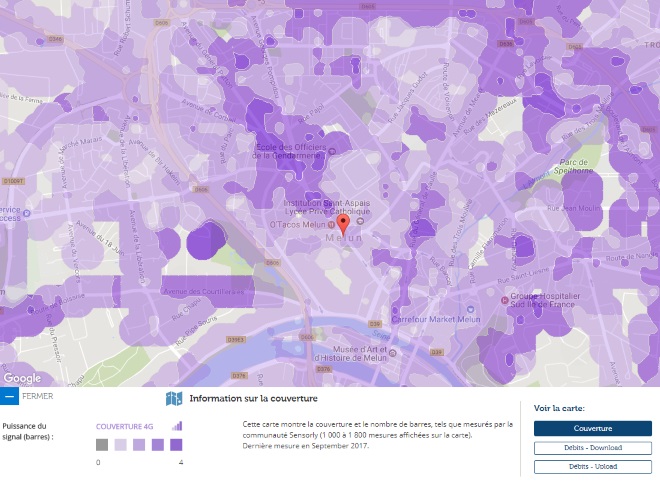
Task: Click the Google logo on the map
Action: click(22, 378)
